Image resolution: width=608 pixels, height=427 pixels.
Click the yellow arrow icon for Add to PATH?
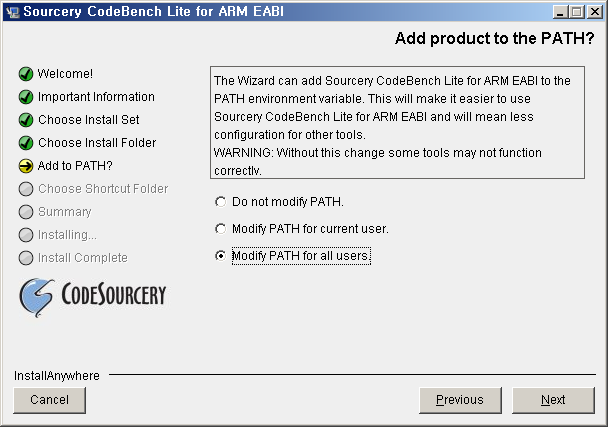pyautogui.click(x=26, y=166)
